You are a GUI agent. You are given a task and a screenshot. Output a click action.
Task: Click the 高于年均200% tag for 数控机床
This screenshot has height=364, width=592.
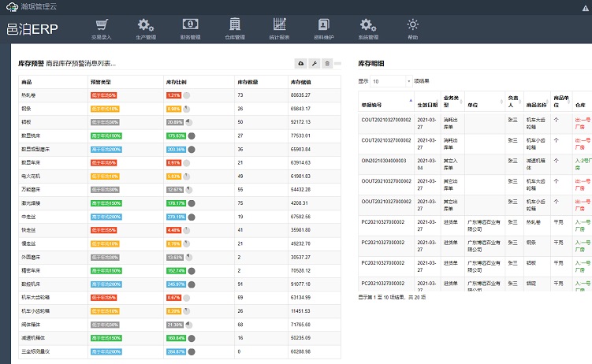tap(105, 284)
